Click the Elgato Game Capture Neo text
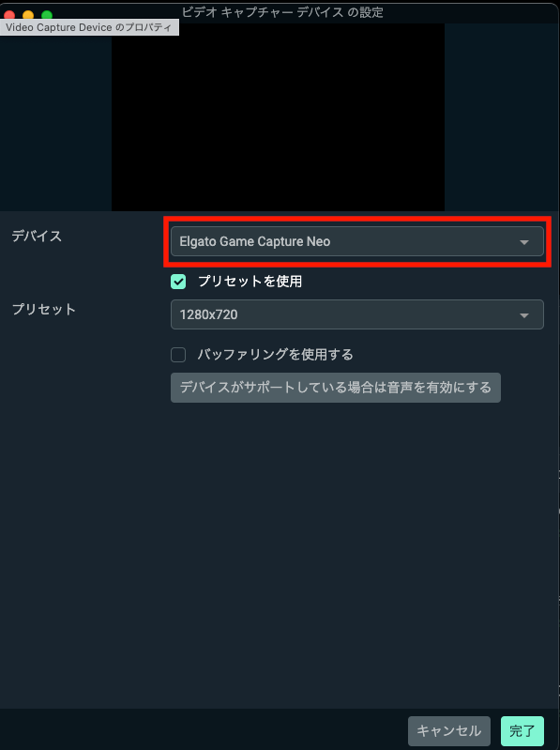 click(x=255, y=241)
